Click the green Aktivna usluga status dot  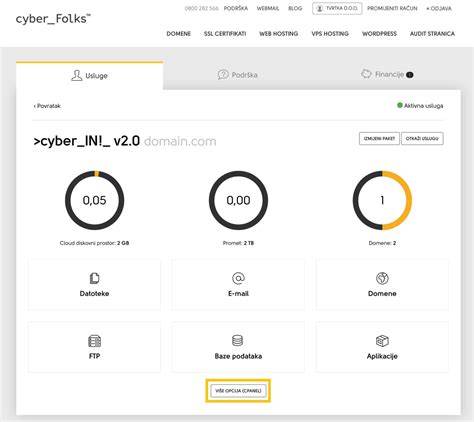tap(400, 105)
